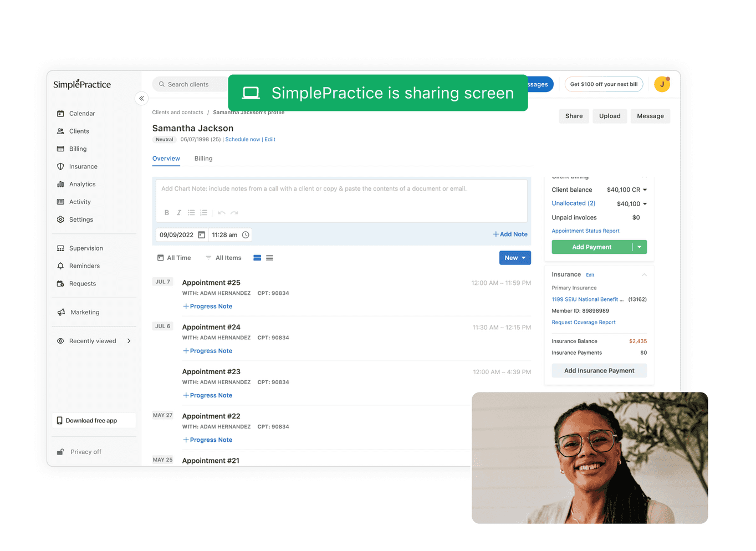Click Add Insurance Payment button
756x551 pixels.
tap(599, 371)
